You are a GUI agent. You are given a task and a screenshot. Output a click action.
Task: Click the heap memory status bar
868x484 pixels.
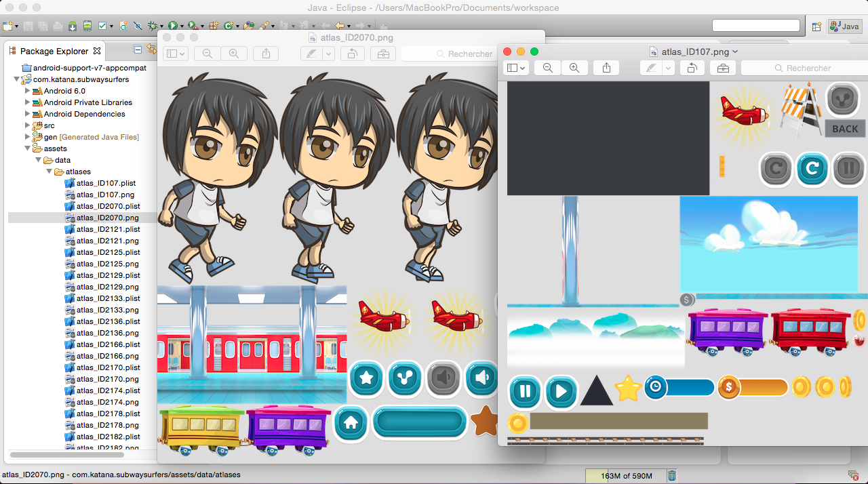(x=626, y=476)
